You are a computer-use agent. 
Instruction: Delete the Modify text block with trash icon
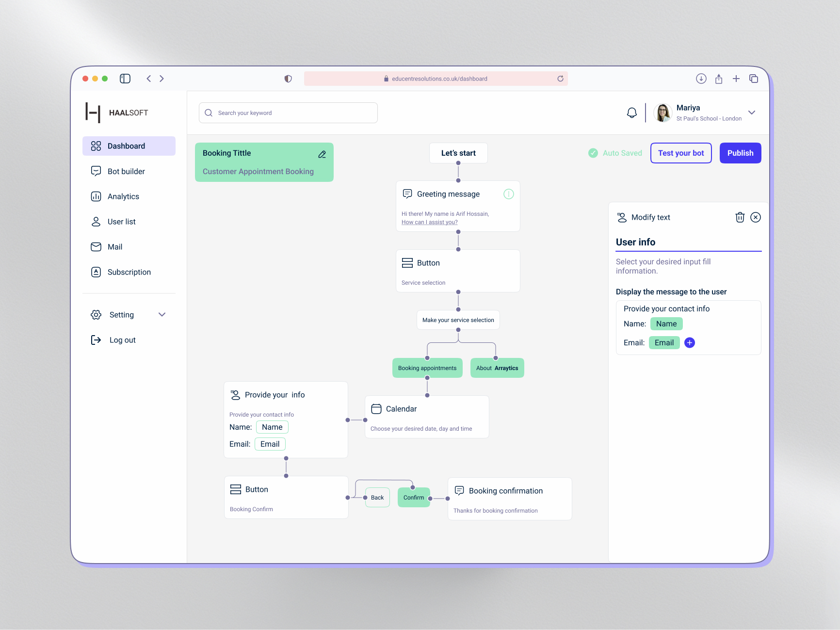point(740,217)
